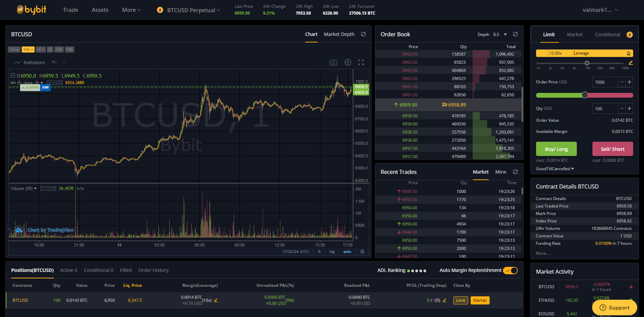Select the D timeframe
Screen dimensions: 644x317
(x=50, y=49)
